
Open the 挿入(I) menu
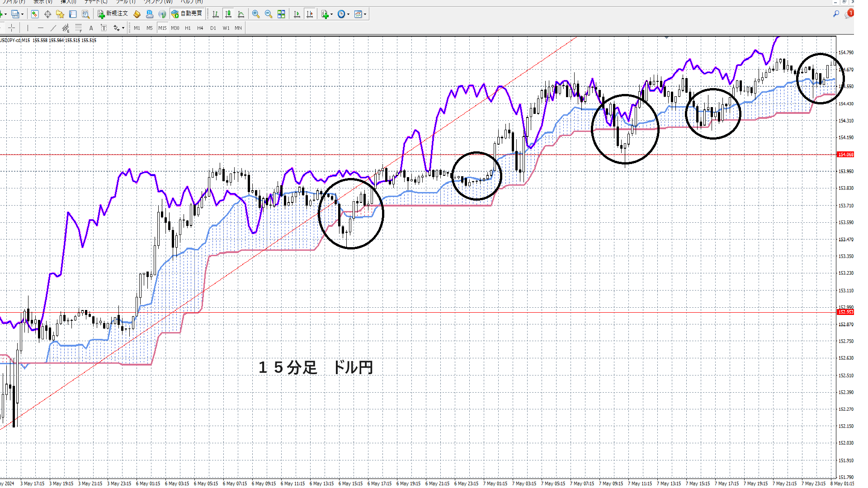[69, 2]
